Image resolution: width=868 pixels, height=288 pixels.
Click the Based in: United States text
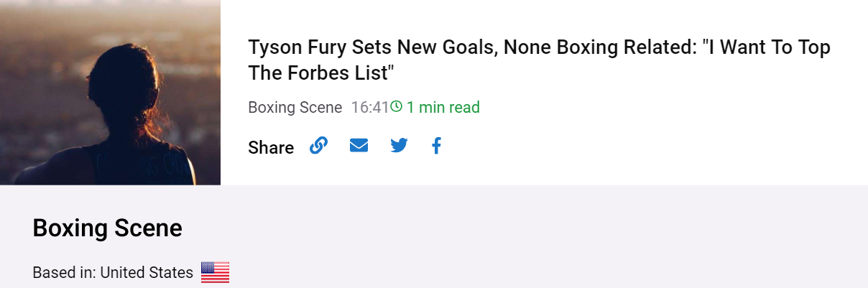[113, 273]
